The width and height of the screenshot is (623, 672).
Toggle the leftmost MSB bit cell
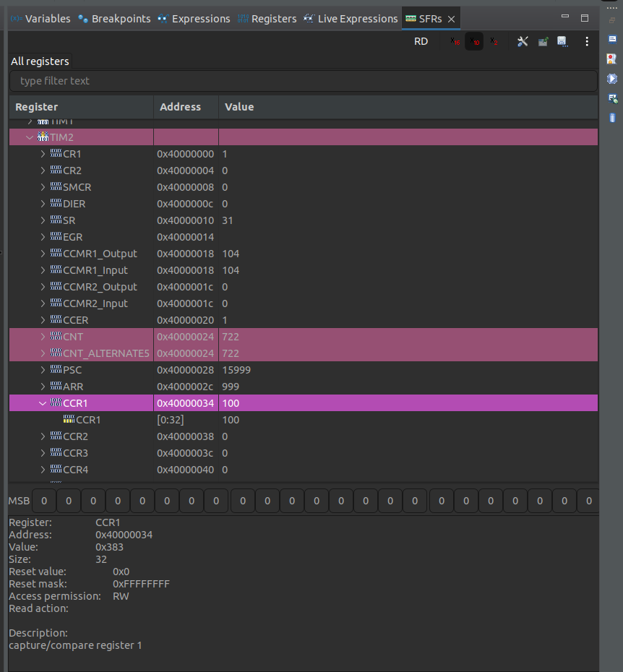43,500
